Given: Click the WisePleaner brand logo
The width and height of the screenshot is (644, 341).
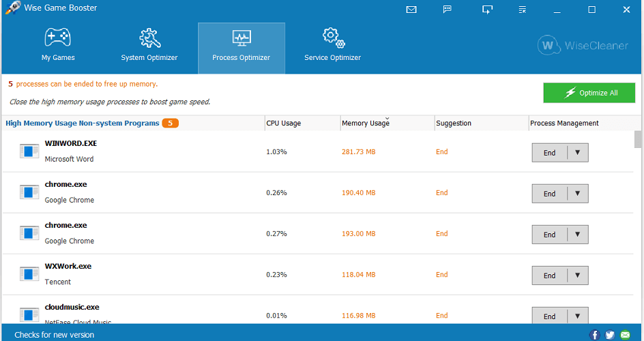Looking at the screenshot, I should 583,45.
